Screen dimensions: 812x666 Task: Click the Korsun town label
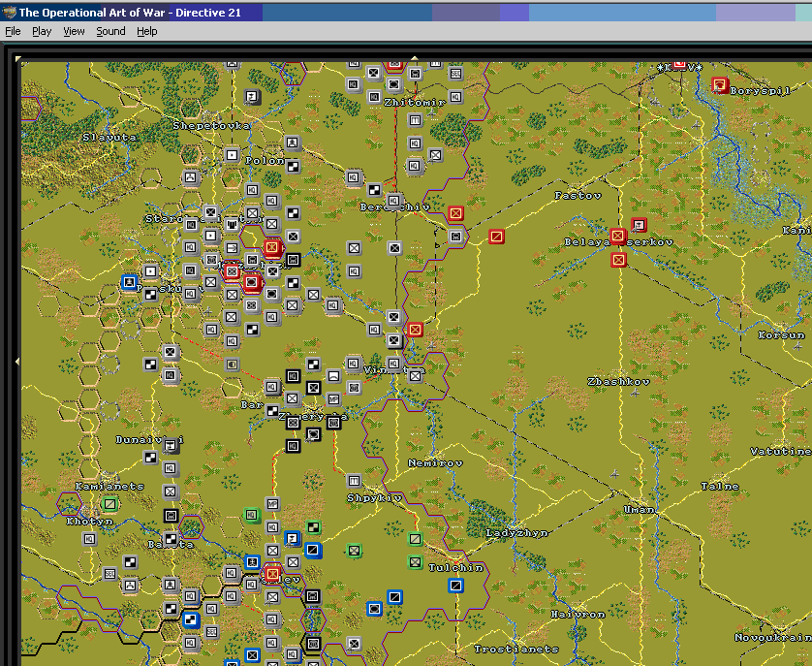(781, 334)
